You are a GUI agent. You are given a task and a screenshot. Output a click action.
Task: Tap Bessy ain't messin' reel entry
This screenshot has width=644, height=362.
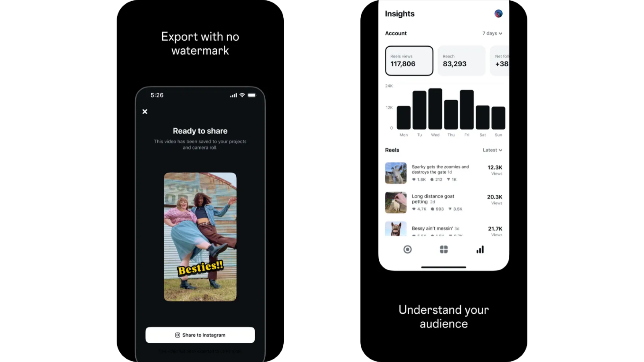tap(444, 228)
